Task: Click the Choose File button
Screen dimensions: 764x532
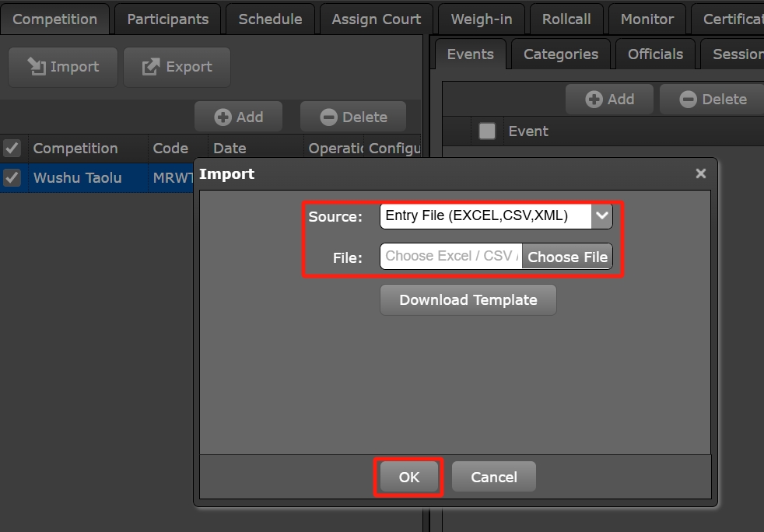Action: (567, 257)
